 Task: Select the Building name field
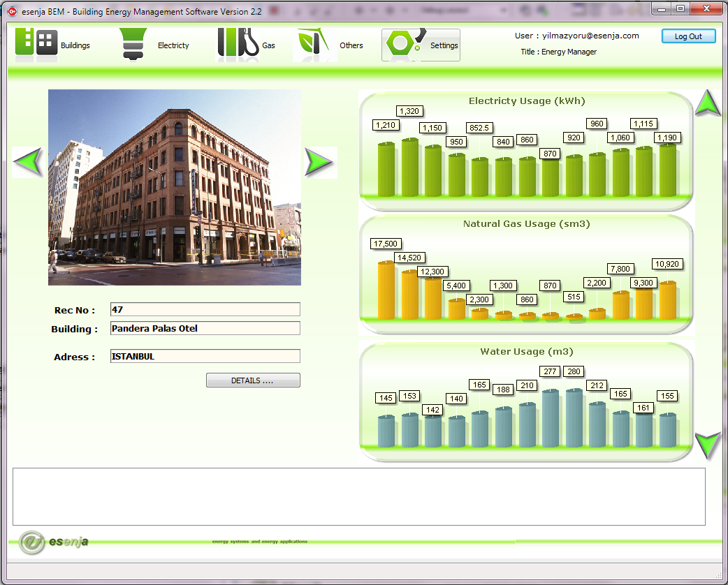(205, 328)
